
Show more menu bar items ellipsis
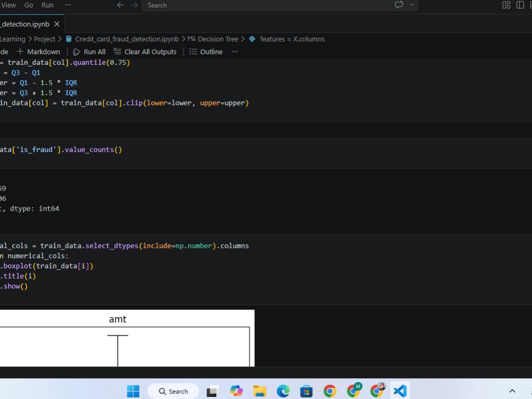(x=68, y=5)
